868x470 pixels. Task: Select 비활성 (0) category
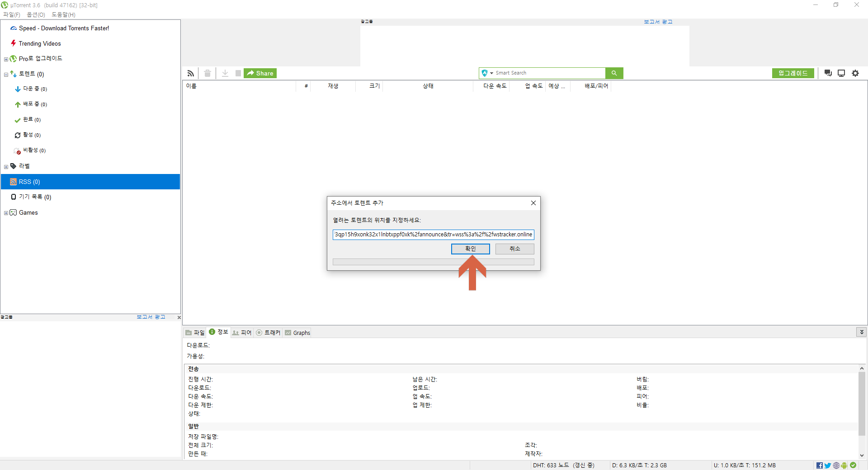coord(34,150)
